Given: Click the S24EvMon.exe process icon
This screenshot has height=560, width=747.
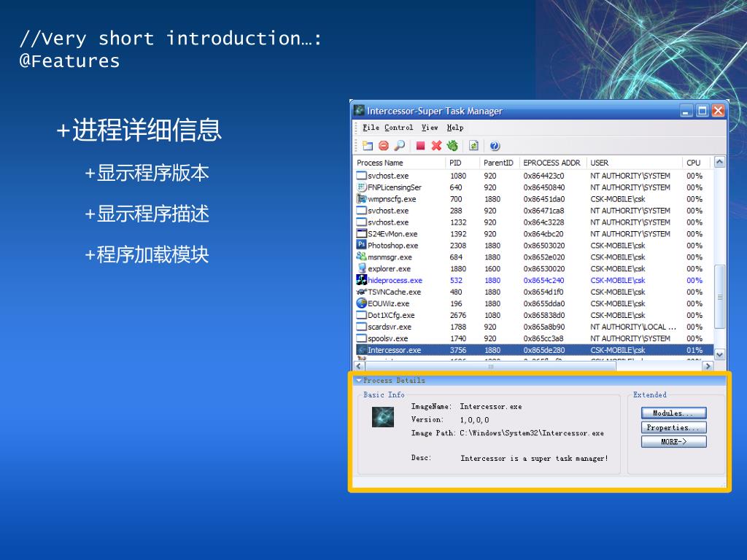Looking at the screenshot, I should coord(362,233).
